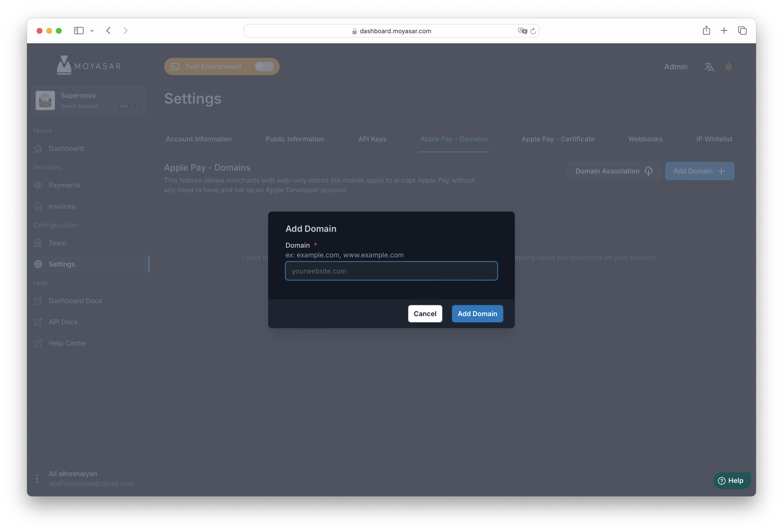Cancel the Add Domain dialog

(x=425, y=313)
